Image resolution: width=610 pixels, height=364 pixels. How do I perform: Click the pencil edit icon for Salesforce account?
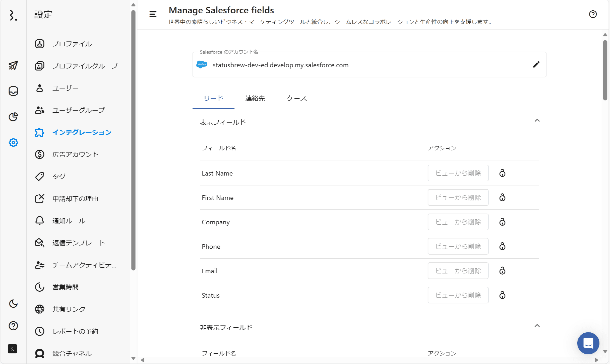click(536, 65)
